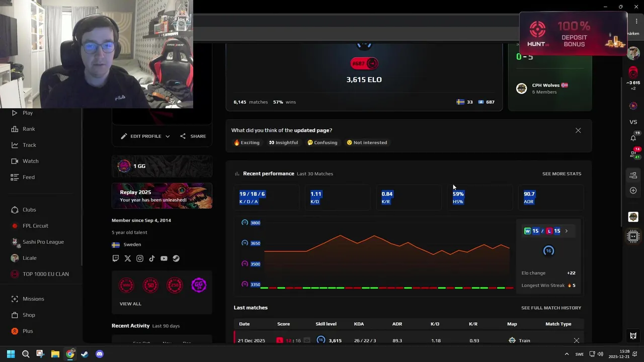Viewport: 644px width, 362px height.
Task: Click See More Stats link
Action: [x=561, y=173]
